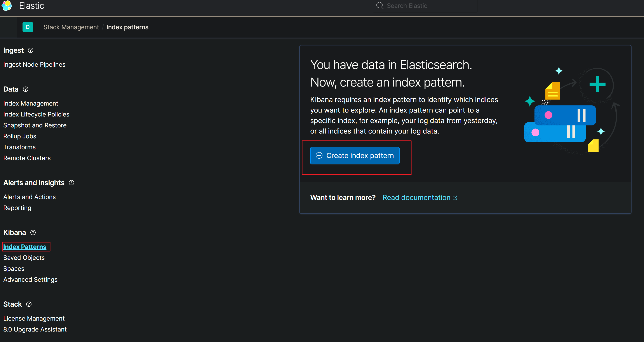Select Index Patterns under Kibana
This screenshot has height=342, width=644.
[25, 247]
